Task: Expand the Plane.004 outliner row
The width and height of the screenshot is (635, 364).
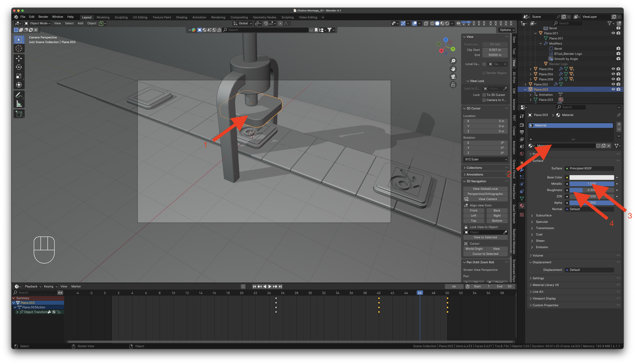Action: pos(530,69)
